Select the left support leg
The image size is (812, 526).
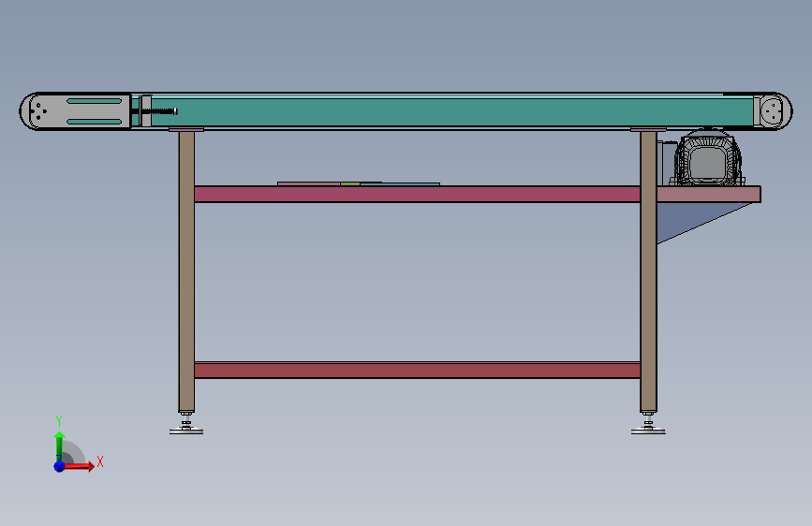pyautogui.click(x=186, y=271)
